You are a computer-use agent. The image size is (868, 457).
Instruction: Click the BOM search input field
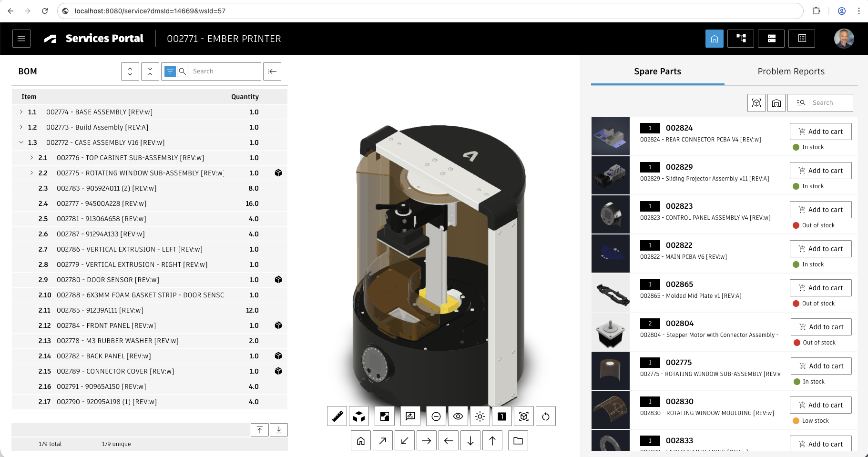pos(224,71)
